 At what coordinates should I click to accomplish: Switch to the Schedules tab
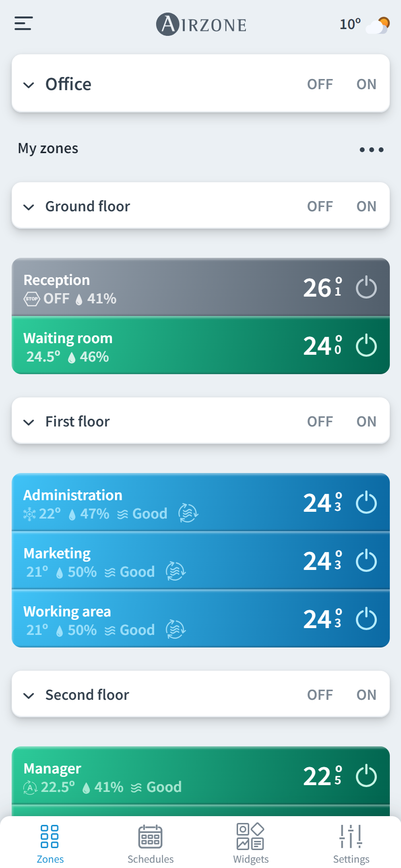[x=150, y=843]
